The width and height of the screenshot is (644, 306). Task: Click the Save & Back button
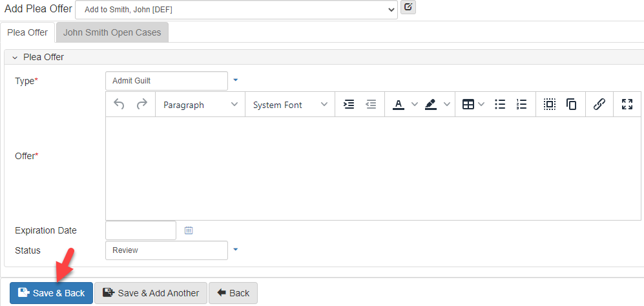coord(52,293)
